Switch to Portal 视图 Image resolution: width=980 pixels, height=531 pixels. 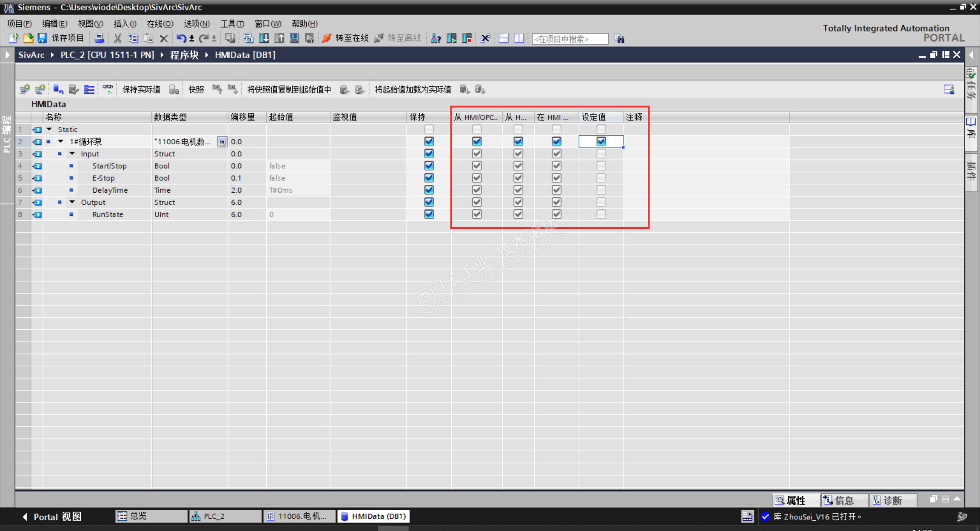click(x=52, y=517)
